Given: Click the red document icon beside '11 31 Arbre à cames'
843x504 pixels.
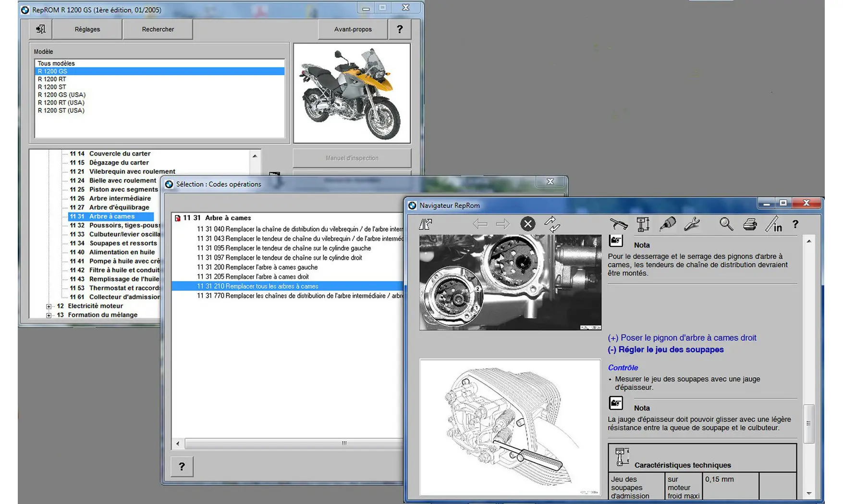Looking at the screenshot, I should click(178, 218).
